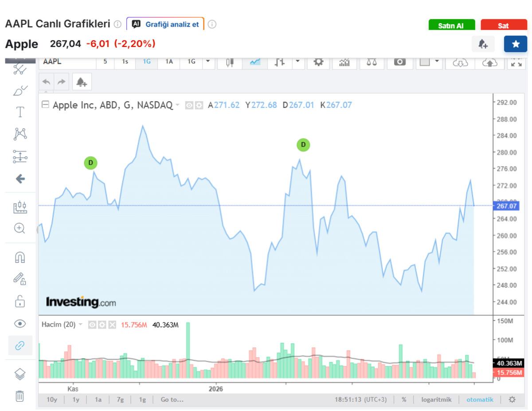Open the zoom-in magnifier tool

(20, 229)
